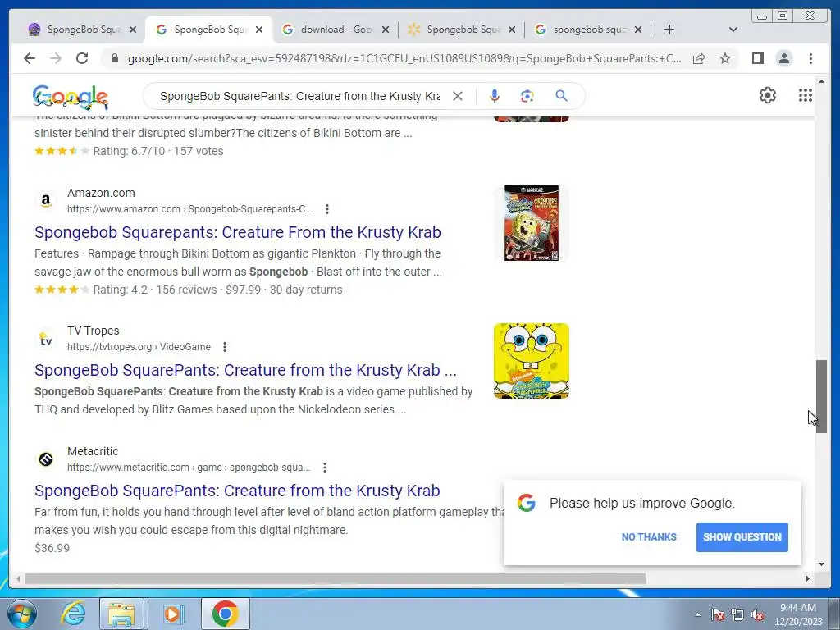
Task: Click the metacritic.com URL breadcrumb
Action: click(189, 467)
